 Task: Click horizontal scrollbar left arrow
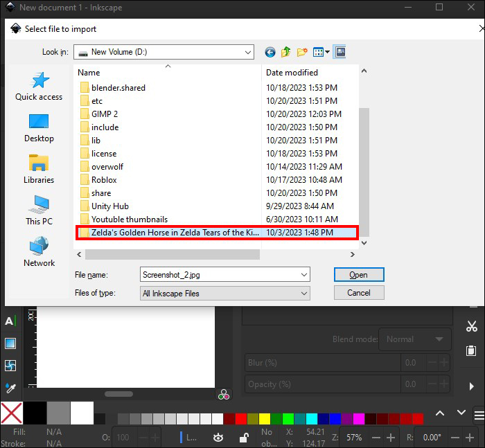point(79,254)
